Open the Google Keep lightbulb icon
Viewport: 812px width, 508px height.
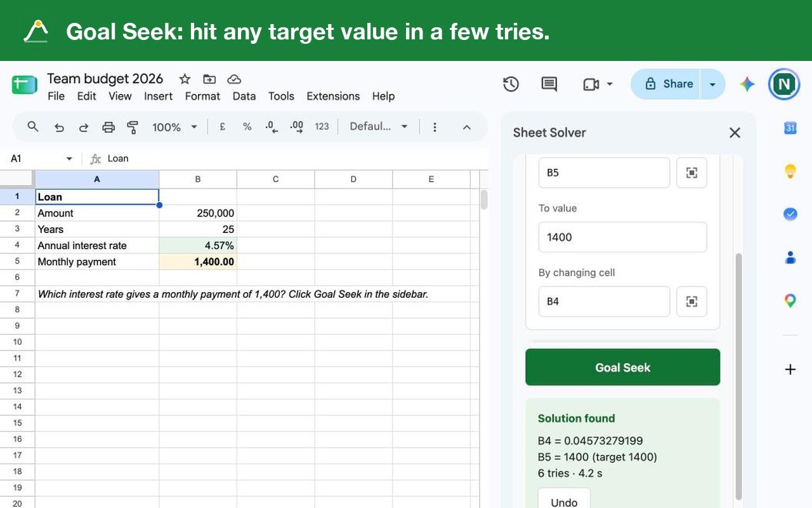790,171
